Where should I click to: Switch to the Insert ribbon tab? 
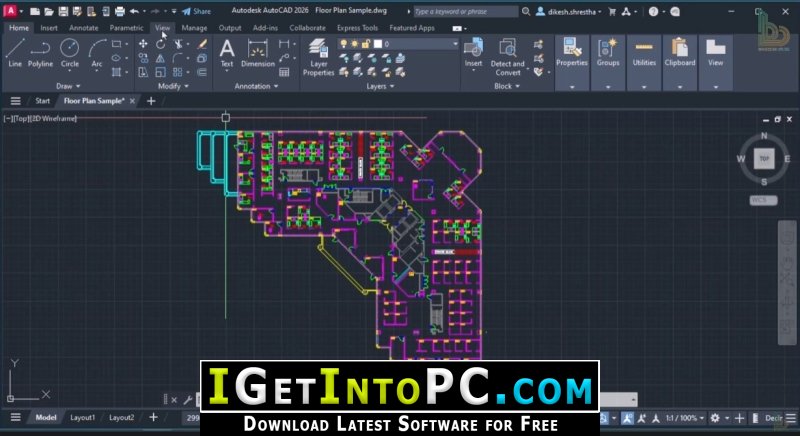(49, 28)
